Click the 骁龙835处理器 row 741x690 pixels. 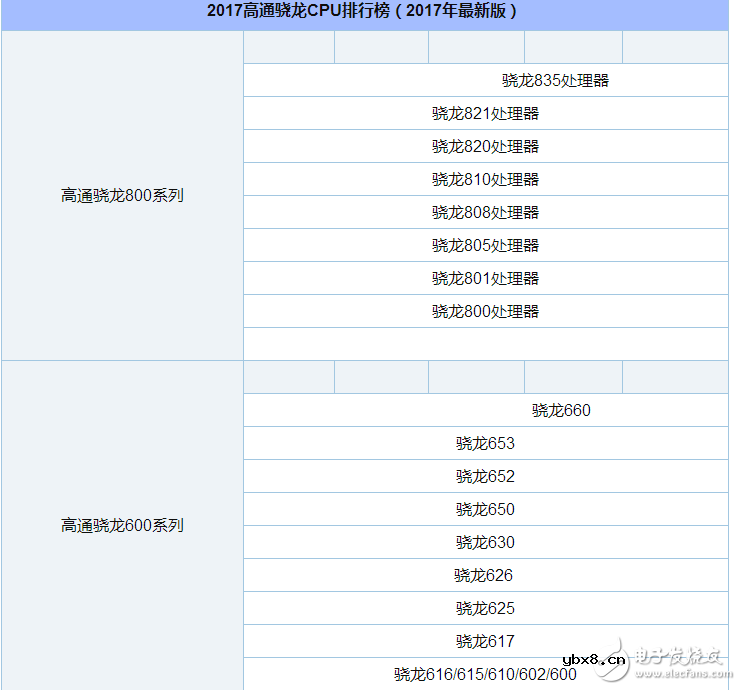(555, 81)
